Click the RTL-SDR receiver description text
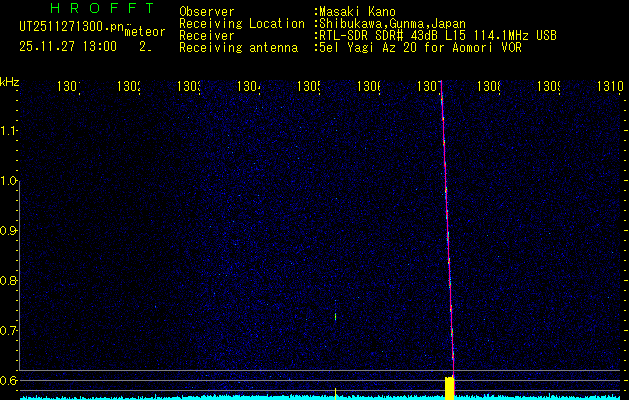The height and width of the screenshot is (400, 629). 437,35
